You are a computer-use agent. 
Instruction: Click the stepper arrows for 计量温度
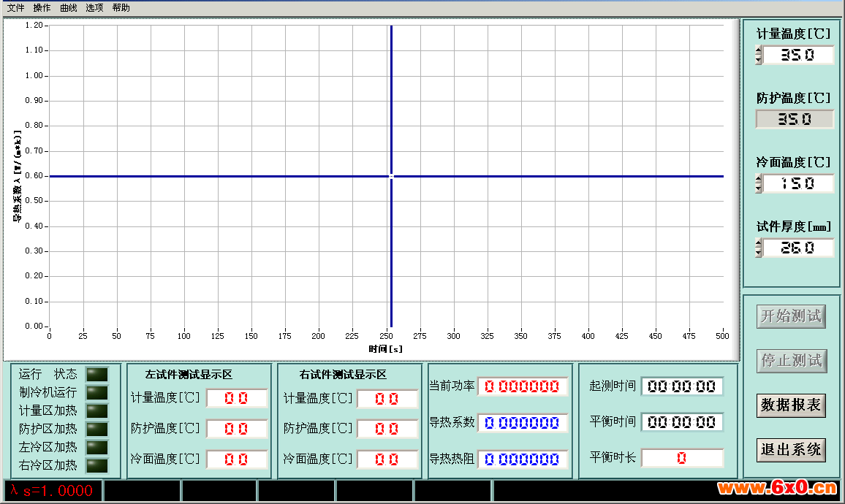[759, 55]
